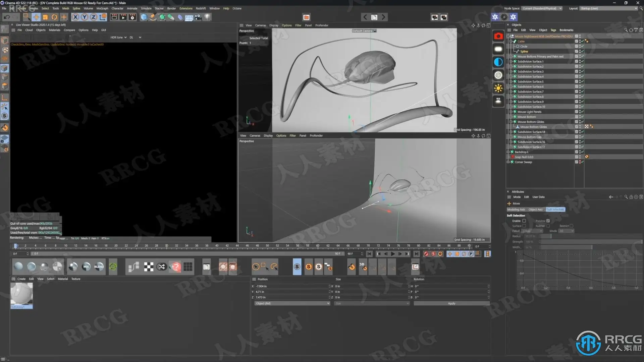Open the Object (Rel) coordinate dropdown
644x362 pixels.
292,303
